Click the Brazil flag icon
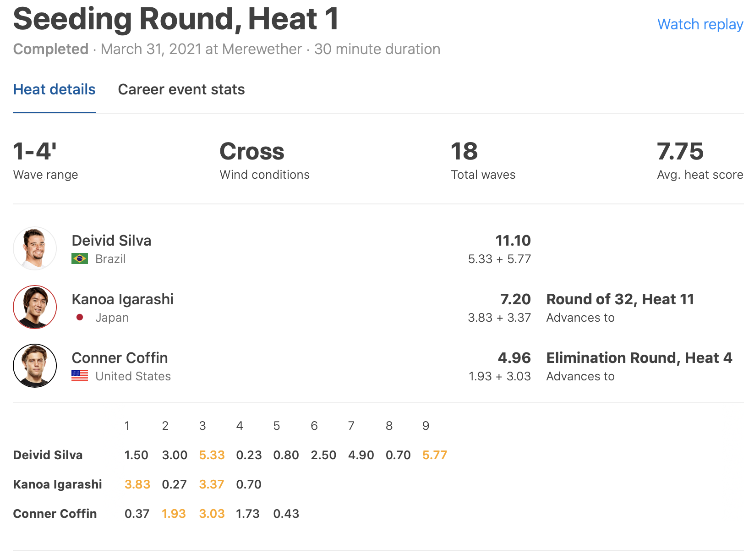 (80, 259)
